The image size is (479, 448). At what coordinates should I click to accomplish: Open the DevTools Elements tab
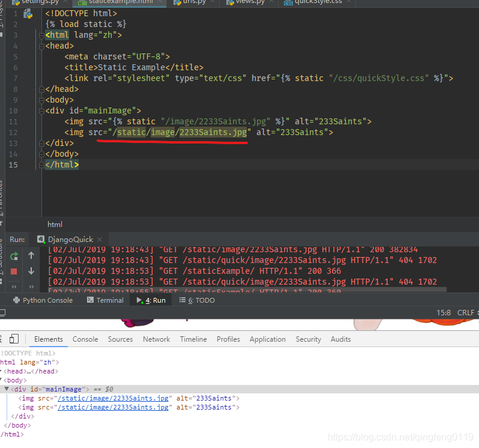tap(48, 339)
